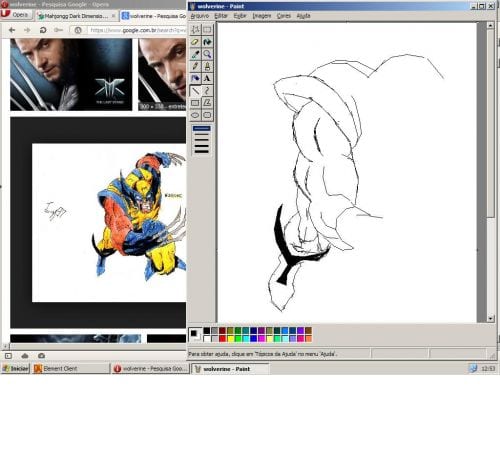Switch to wolverine Pesquisa Google taskbar button
This screenshot has height=454, width=500.
click(151, 369)
